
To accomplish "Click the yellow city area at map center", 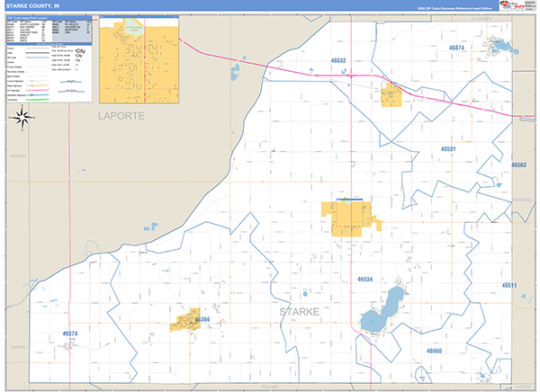I will coord(348,219).
